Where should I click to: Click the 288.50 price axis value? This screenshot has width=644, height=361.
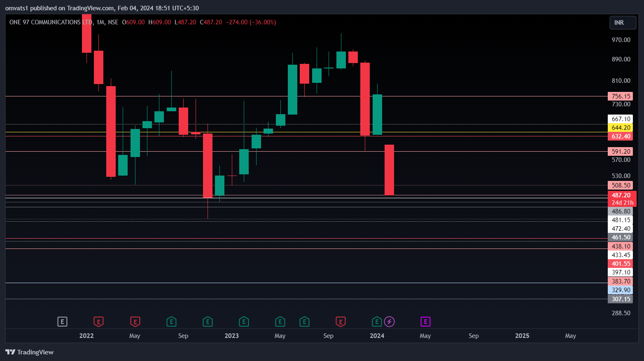pos(621,313)
